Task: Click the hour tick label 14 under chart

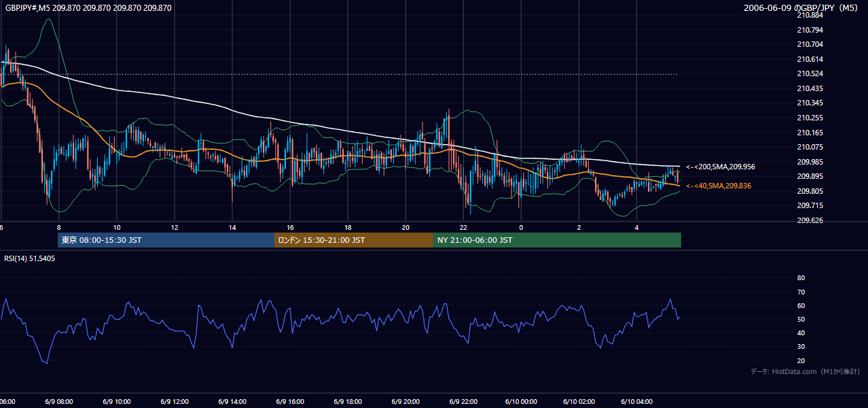Action: click(x=232, y=227)
